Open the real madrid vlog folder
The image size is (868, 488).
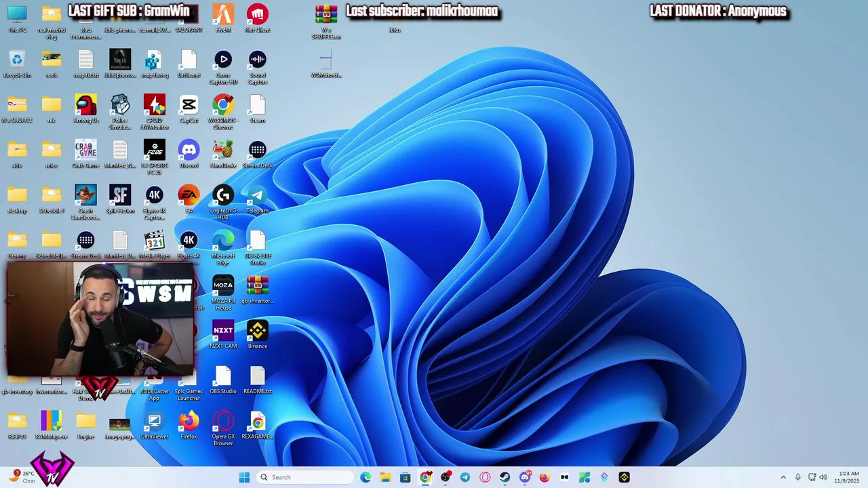[x=52, y=22]
